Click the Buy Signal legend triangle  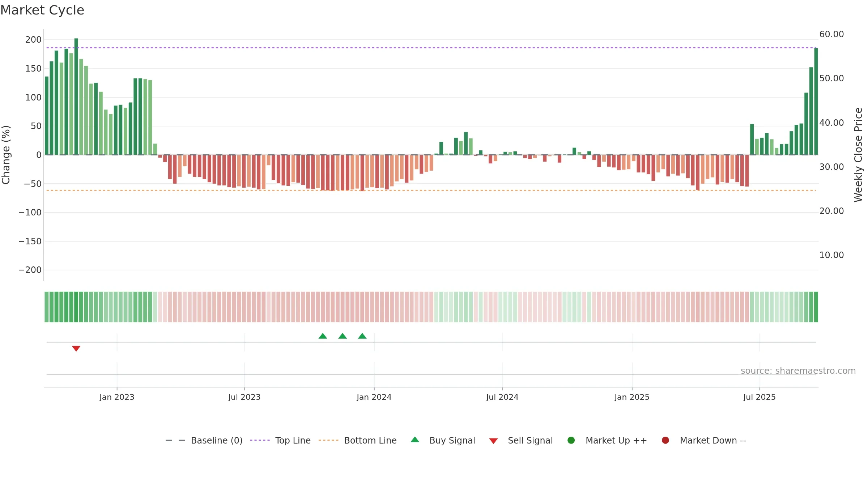[415, 440]
